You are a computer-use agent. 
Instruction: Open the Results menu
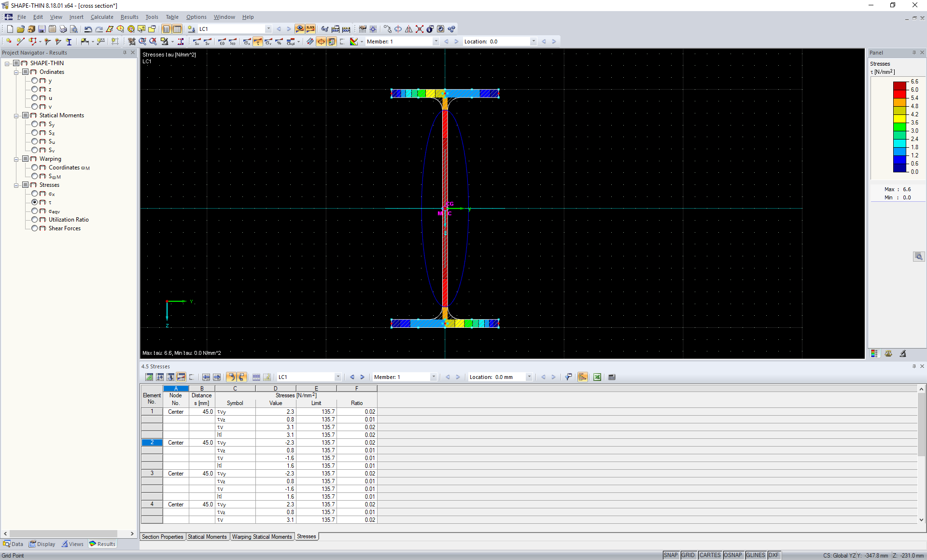pyautogui.click(x=129, y=17)
